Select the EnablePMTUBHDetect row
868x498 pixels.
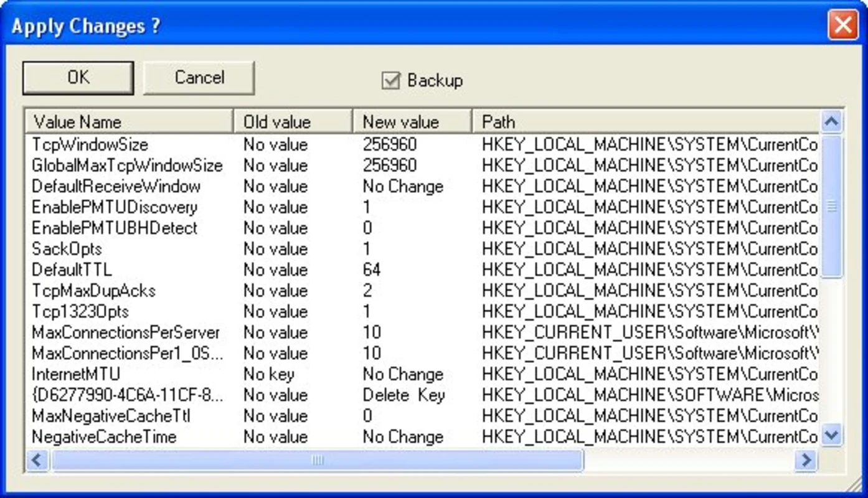pos(423,228)
